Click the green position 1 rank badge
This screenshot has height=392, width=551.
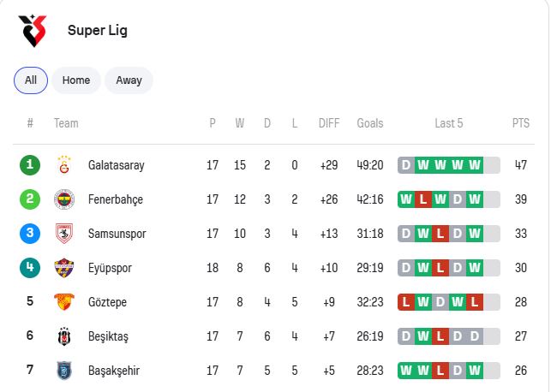point(30,165)
